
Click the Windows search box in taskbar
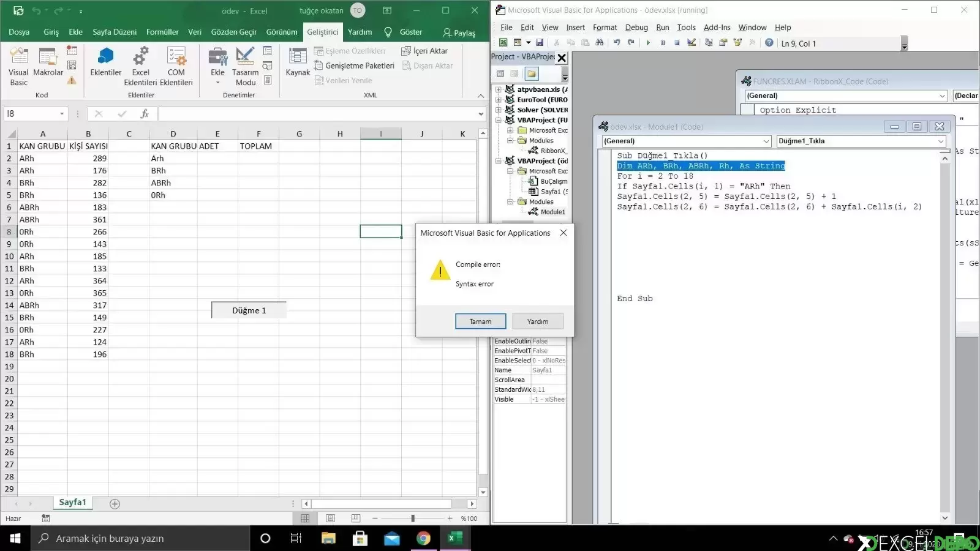click(x=140, y=538)
